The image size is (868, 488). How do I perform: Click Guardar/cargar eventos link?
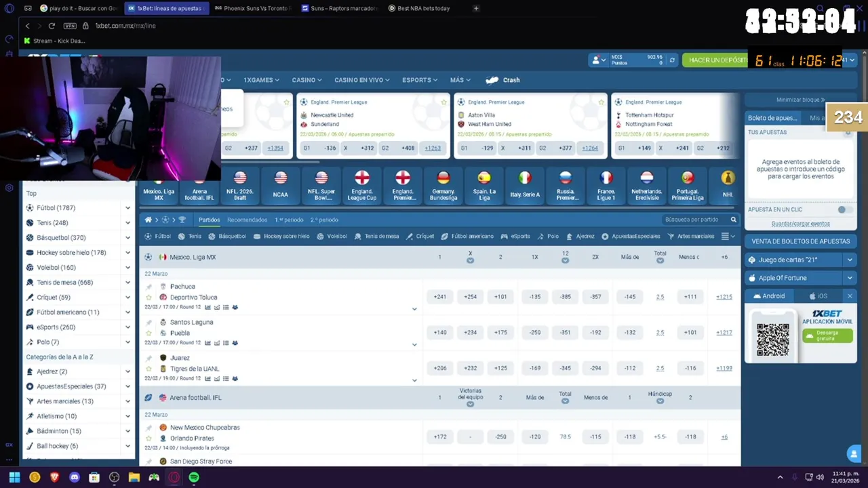point(800,224)
